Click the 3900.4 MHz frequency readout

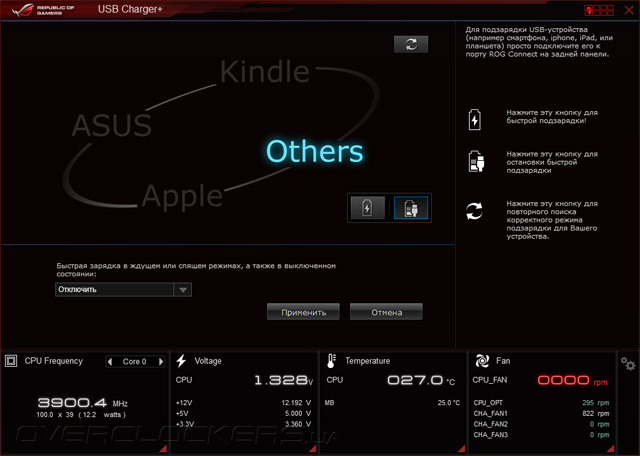pos(82,403)
